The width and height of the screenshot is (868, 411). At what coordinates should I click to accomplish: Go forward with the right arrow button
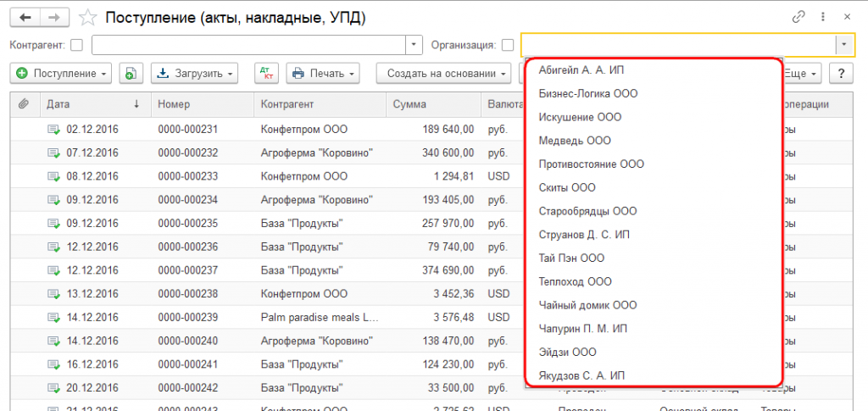[53, 18]
